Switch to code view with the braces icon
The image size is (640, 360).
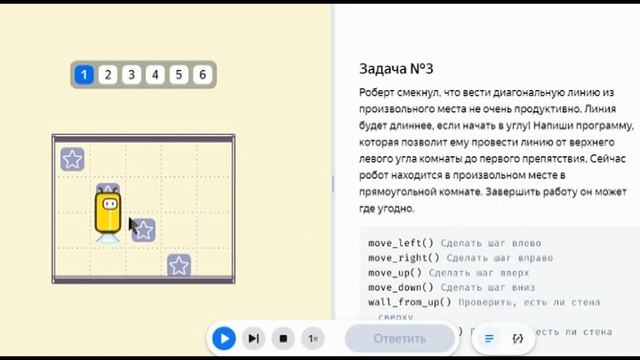point(518,338)
